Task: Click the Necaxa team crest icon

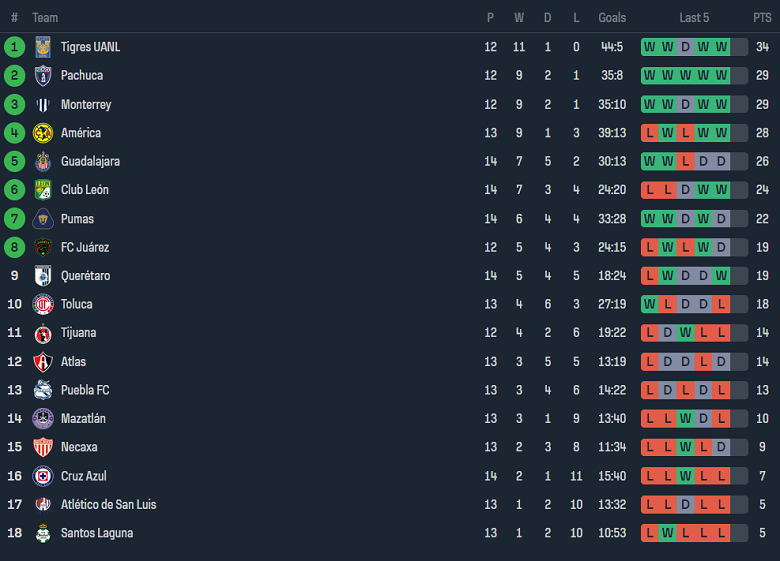Action: click(43, 447)
